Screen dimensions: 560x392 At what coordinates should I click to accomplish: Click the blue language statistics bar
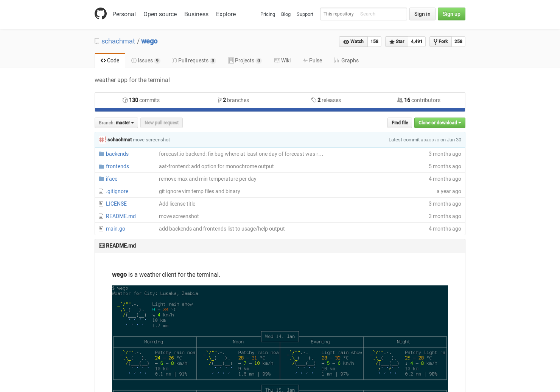tap(280, 110)
